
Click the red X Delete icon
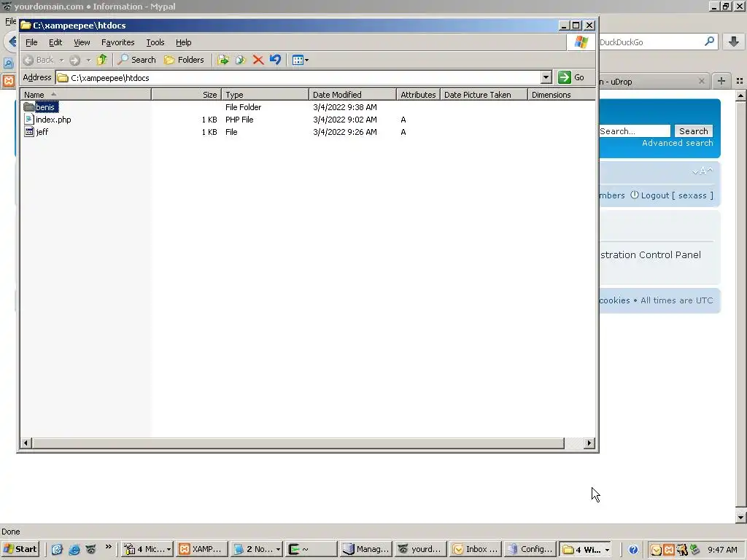[x=258, y=60]
